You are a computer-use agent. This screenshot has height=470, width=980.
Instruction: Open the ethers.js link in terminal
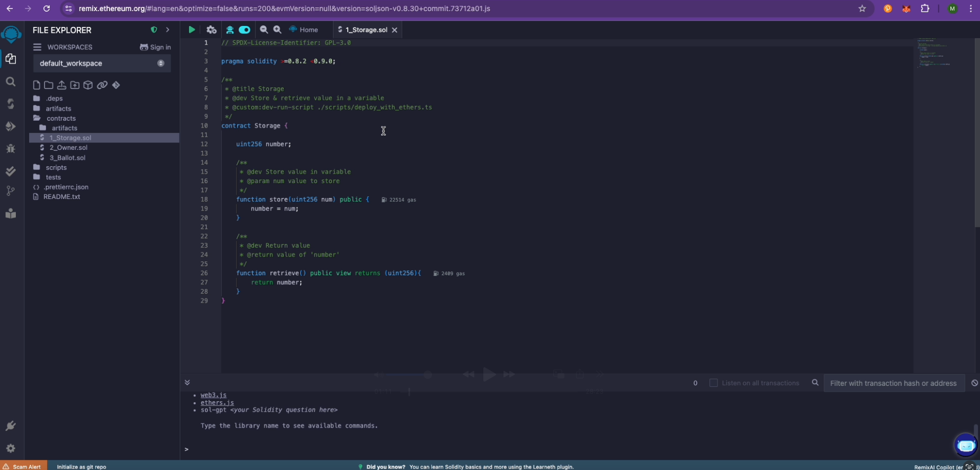pyautogui.click(x=217, y=403)
